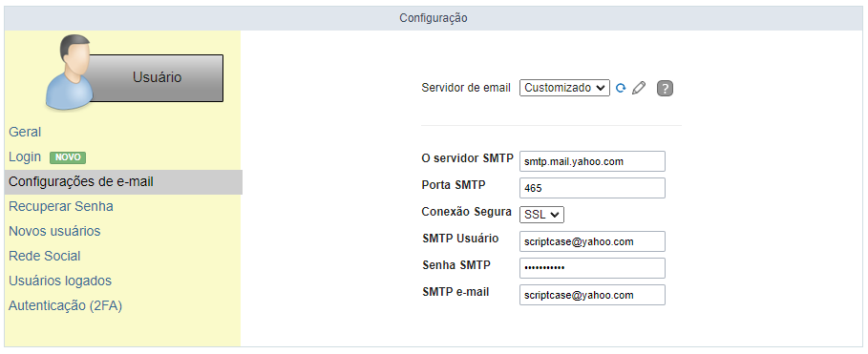Image resolution: width=868 pixels, height=354 pixels.
Task: Click the SMTP Usuário input field
Action: 592,241
